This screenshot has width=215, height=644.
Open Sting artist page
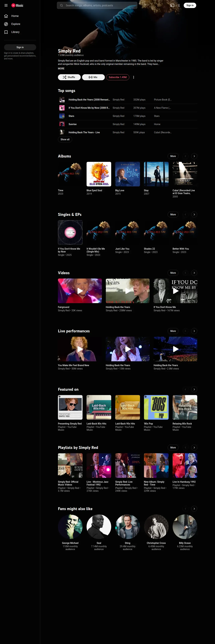(x=127, y=527)
